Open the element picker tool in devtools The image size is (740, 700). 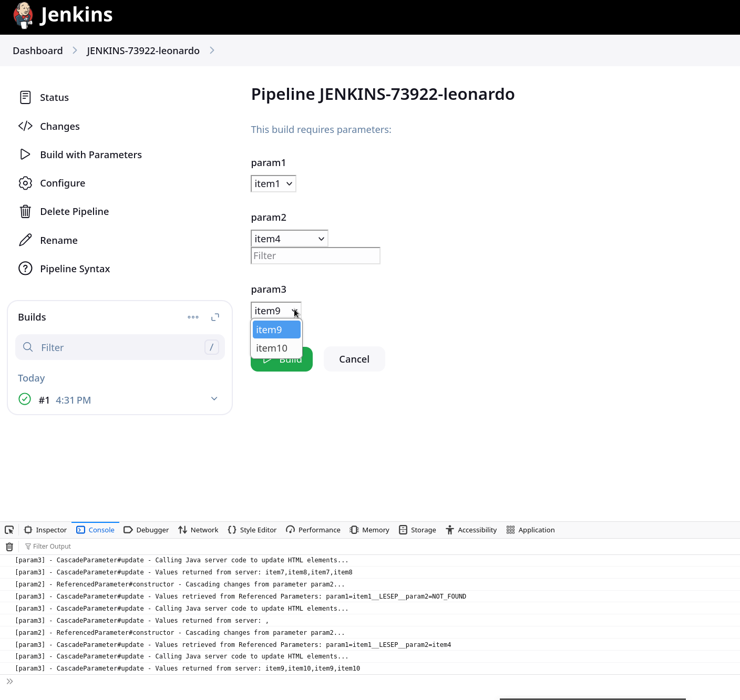[9, 530]
